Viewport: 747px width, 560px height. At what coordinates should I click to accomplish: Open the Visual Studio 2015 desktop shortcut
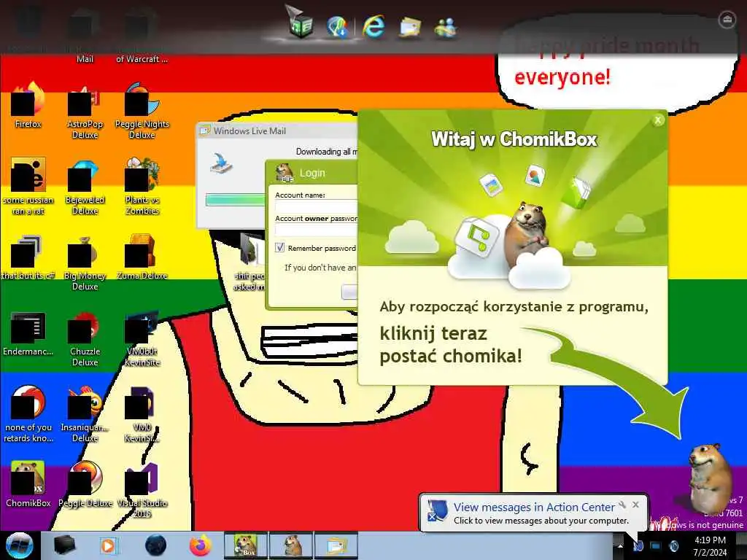142,490
